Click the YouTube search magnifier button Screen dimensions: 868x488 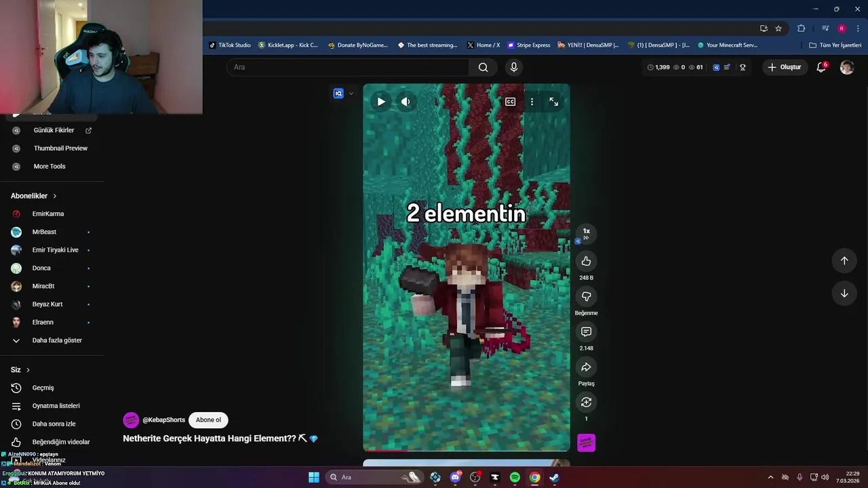(483, 67)
